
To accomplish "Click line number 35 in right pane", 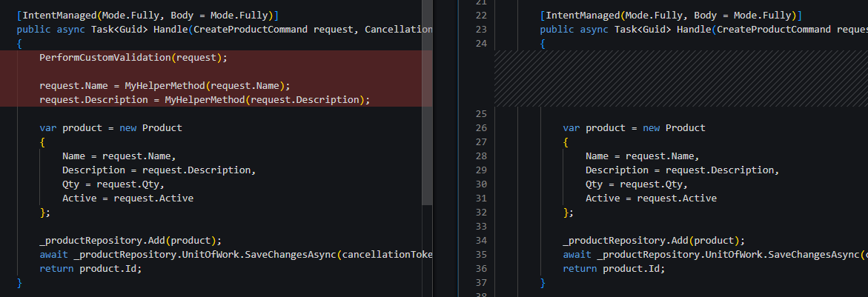I will pos(480,255).
